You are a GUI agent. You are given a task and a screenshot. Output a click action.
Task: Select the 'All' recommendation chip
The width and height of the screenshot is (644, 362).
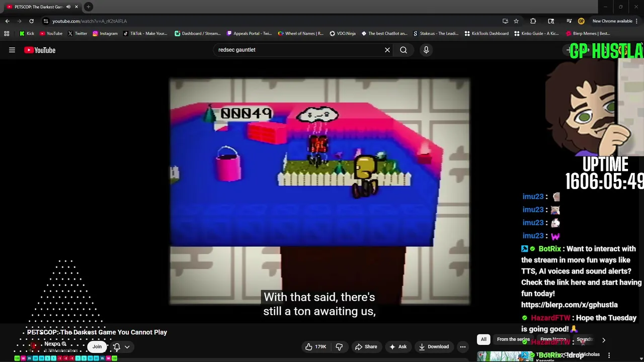(484, 339)
